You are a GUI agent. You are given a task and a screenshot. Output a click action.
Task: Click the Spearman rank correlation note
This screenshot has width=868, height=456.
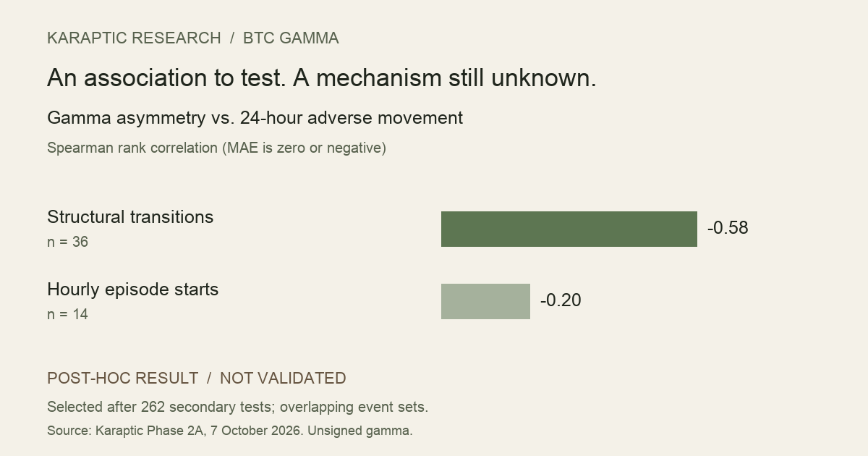216,148
